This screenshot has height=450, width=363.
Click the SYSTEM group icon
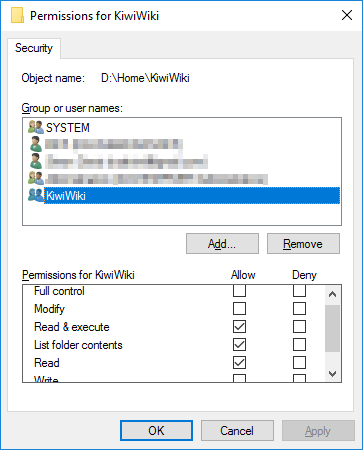click(x=36, y=127)
